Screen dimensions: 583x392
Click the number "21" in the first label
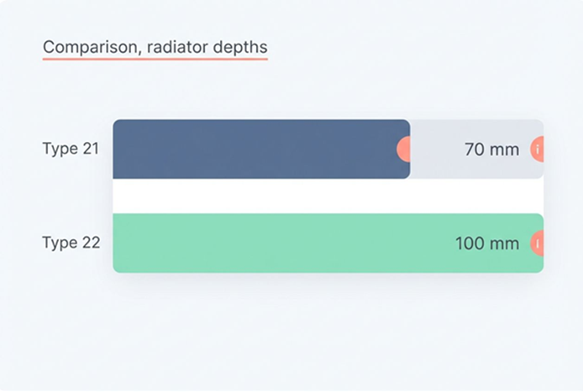(x=91, y=149)
